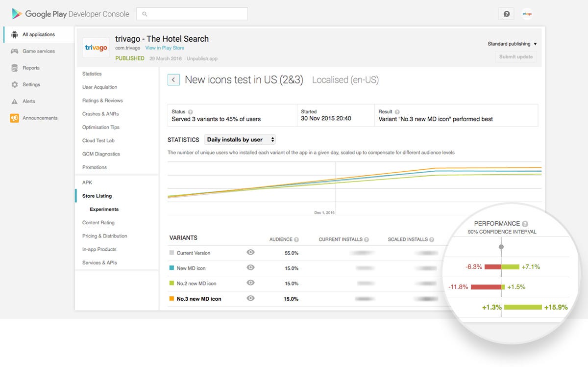
Task: Select GCM Diagnostics menu item
Action: [x=101, y=154]
